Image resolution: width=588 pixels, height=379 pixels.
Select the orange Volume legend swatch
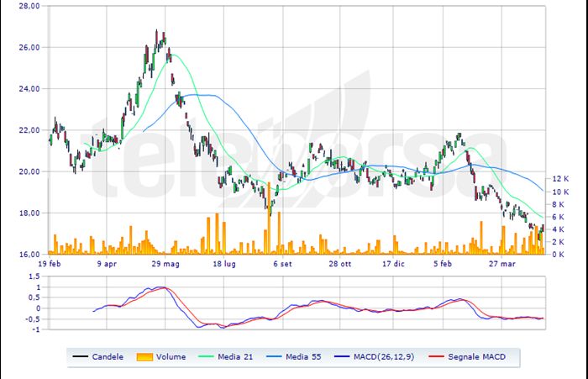click(144, 357)
